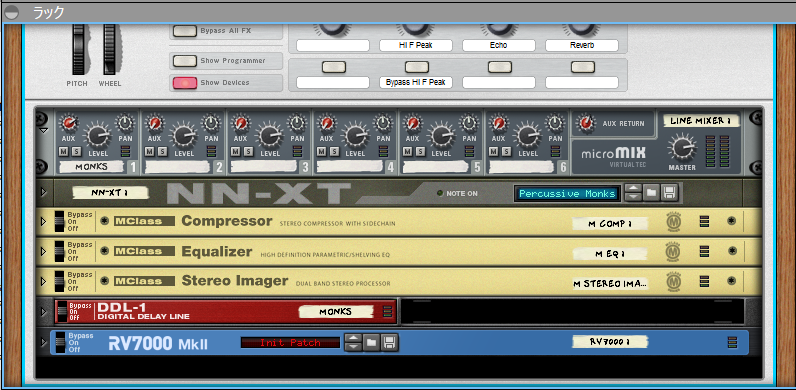Image resolution: width=796 pixels, height=390 pixels.
Task: Click the RV7000 bypass switch
Action: pyautogui.click(x=60, y=342)
